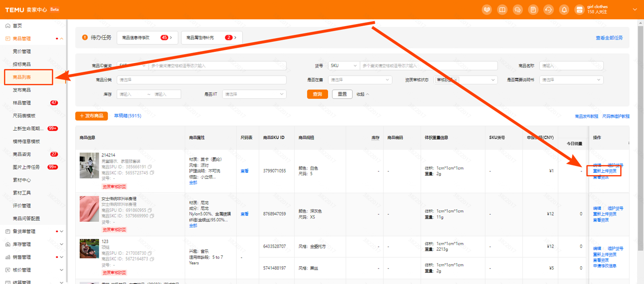Select 商品列表 in the sidebar menu
The height and width of the screenshot is (284, 644).
(x=22, y=77)
